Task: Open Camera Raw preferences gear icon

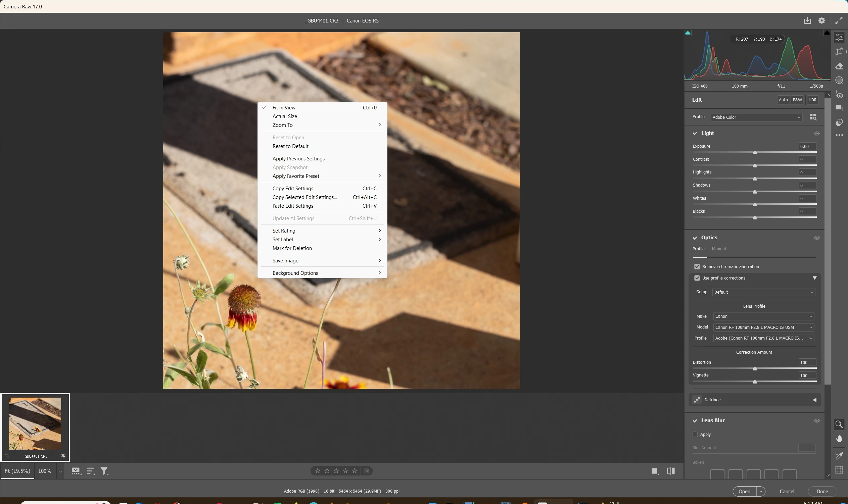Action: click(821, 21)
